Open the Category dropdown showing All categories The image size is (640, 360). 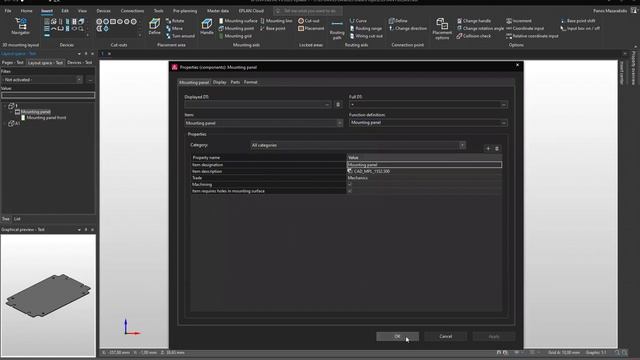pyautogui.click(x=462, y=145)
